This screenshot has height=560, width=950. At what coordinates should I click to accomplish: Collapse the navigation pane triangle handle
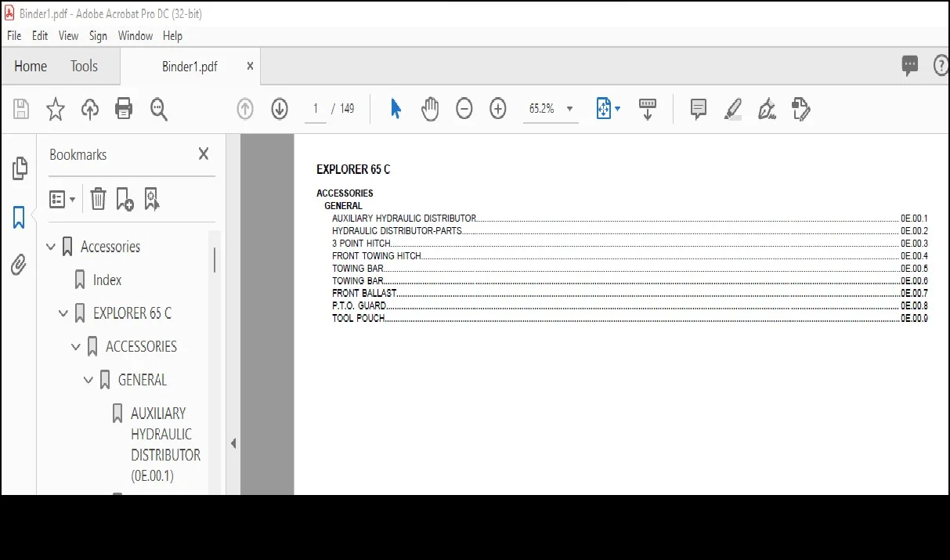(233, 443)
